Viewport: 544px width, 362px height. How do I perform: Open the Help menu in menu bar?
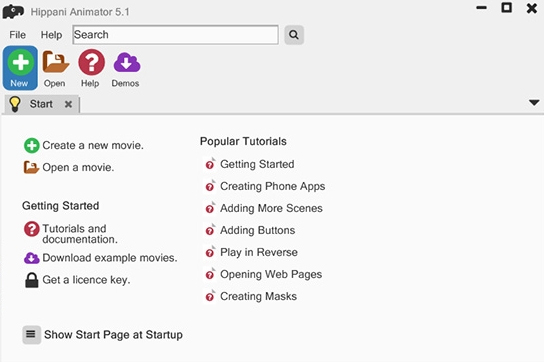coord(51,35)
